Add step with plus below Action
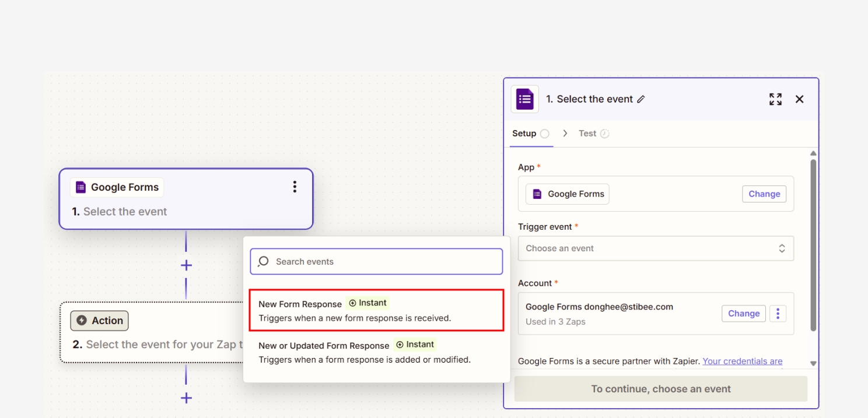The image size is (868, 418). coord(186,398)
